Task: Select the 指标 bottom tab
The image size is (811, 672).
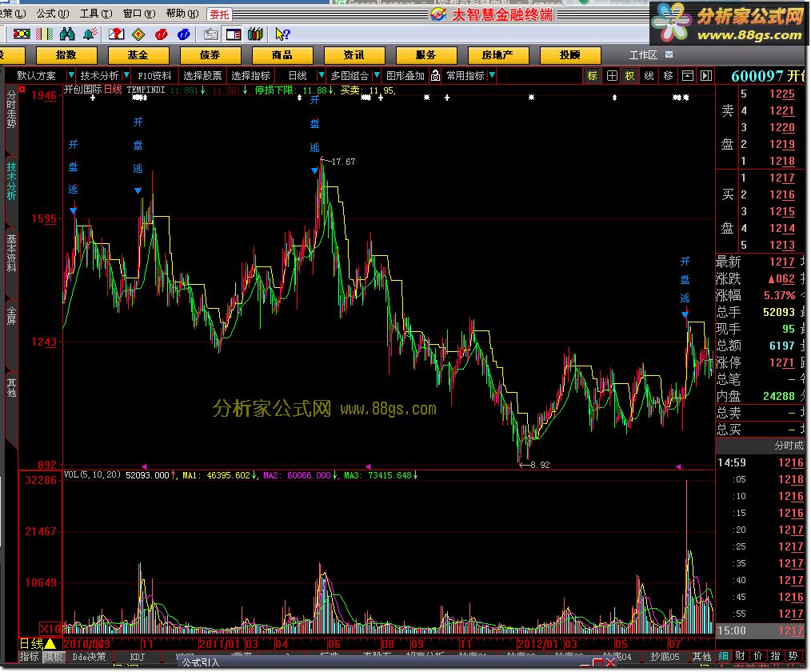Action: coord(29,657)
